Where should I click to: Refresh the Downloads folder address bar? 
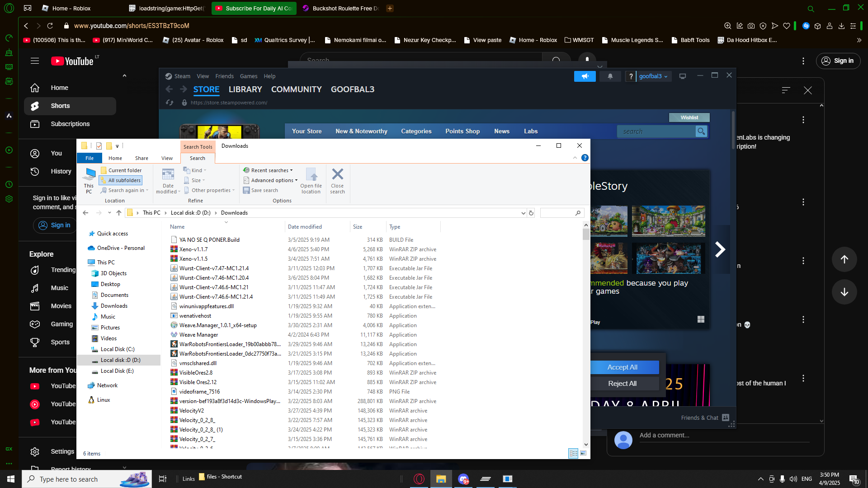click(x=531, y=213)
